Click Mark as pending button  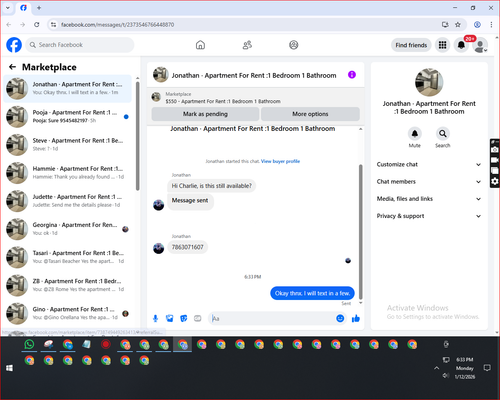tap(205, 114)
